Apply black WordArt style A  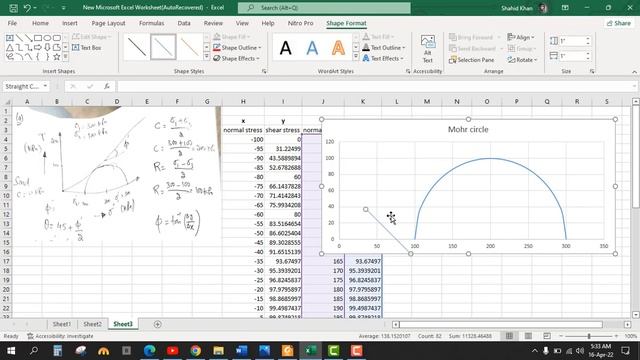pyautogui.click(x=286, y=48)
